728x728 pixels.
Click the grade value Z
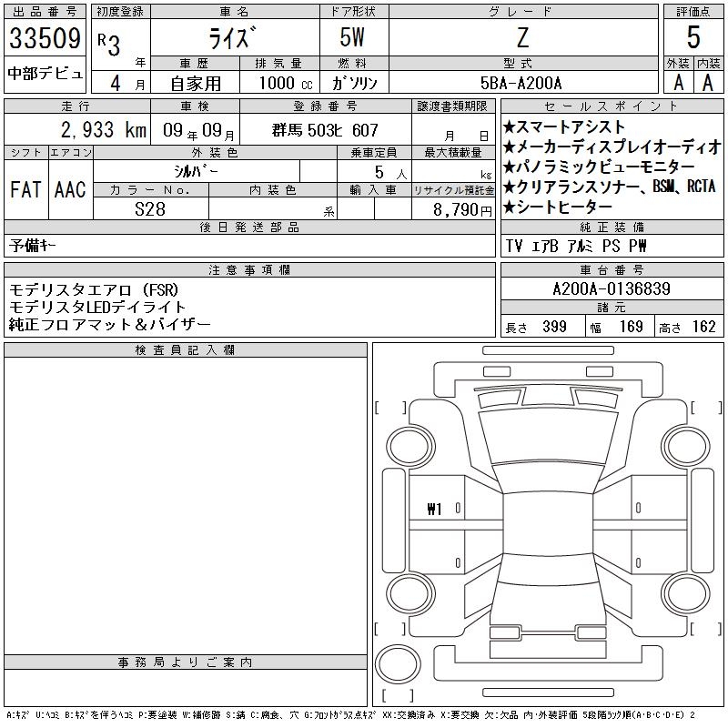click(x=522, y=37)
